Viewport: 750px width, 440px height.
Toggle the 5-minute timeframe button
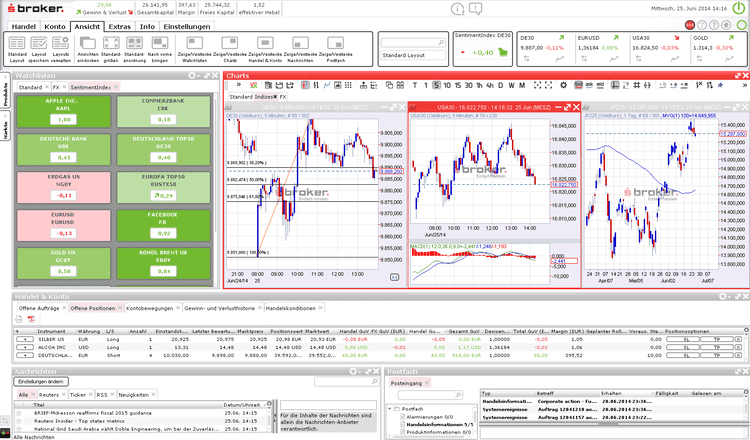[436, 85]
